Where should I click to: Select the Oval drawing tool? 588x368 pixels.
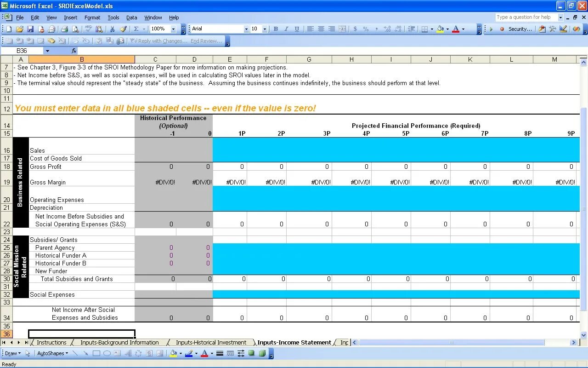tap(107, 353)
